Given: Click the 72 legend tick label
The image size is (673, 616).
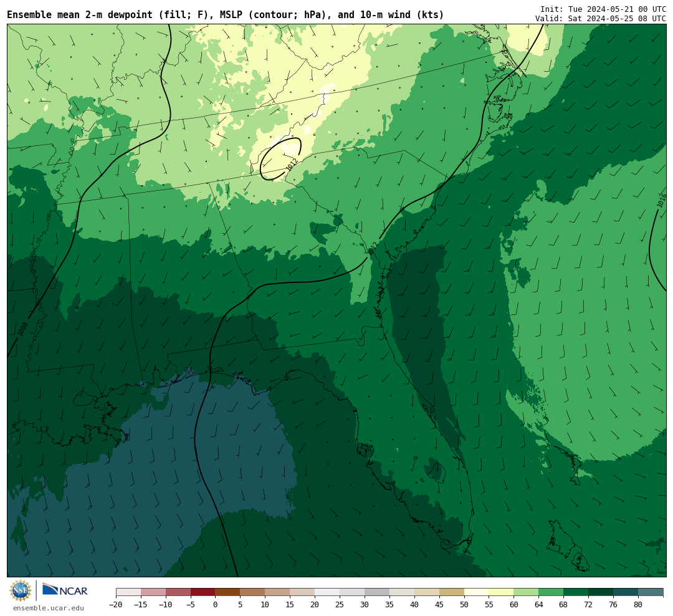Looking at the screenshot, I should click(588, 605).
